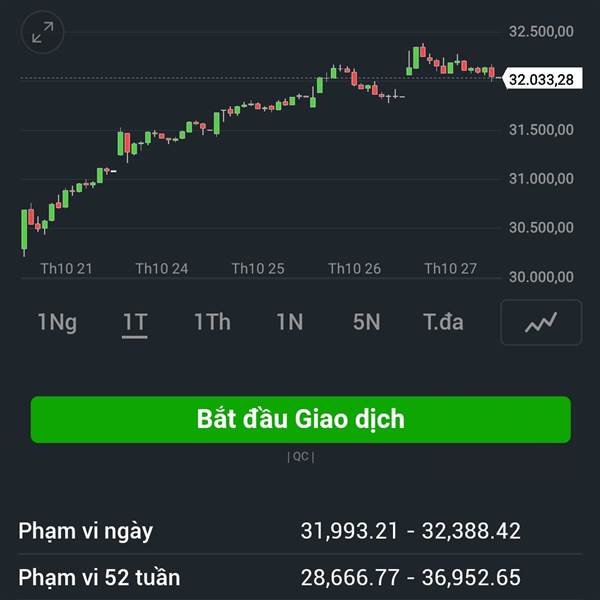The width and height of the screenshot is (600, 600).
Task: Click the Th10 27 date marker
Action: (x=451, y=269)
